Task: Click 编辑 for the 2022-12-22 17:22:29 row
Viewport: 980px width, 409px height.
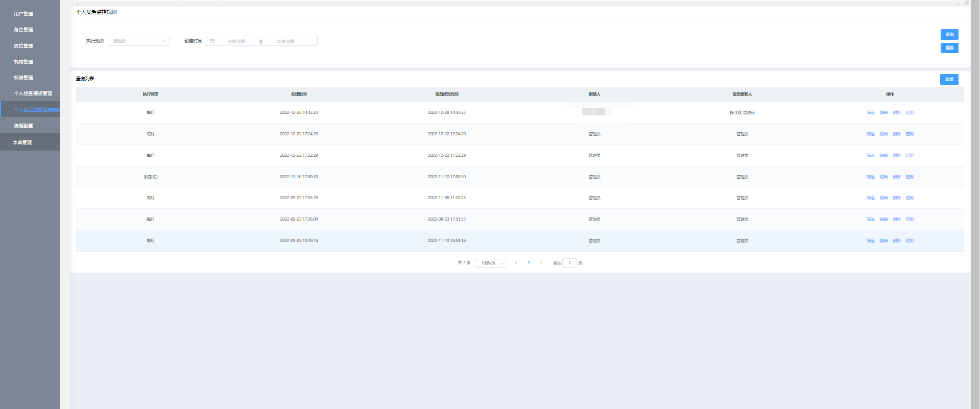Action: click(883, 156)
